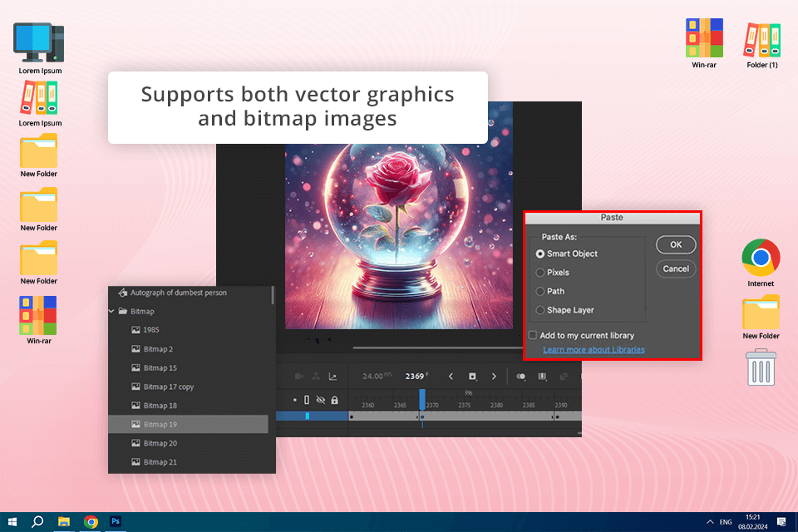Click the 24.00 FPS value

[377, 377]
